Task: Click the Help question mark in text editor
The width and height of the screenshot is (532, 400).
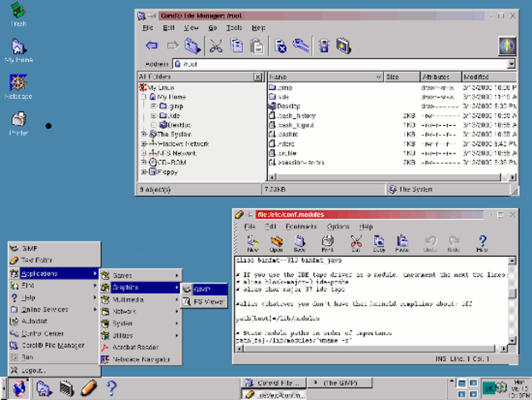Action: pos(482,243)
